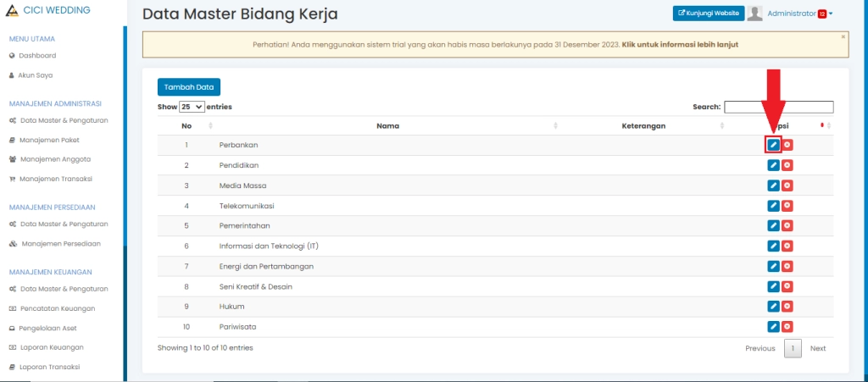Open the notification badge showing 12
The width and height of the screenshot is (868, 382).
[x=822, y=14]
